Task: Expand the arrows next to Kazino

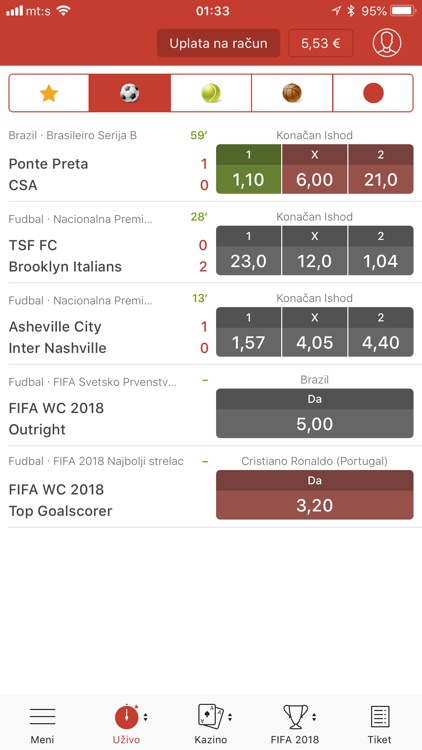Action: [x=230, y=717]
